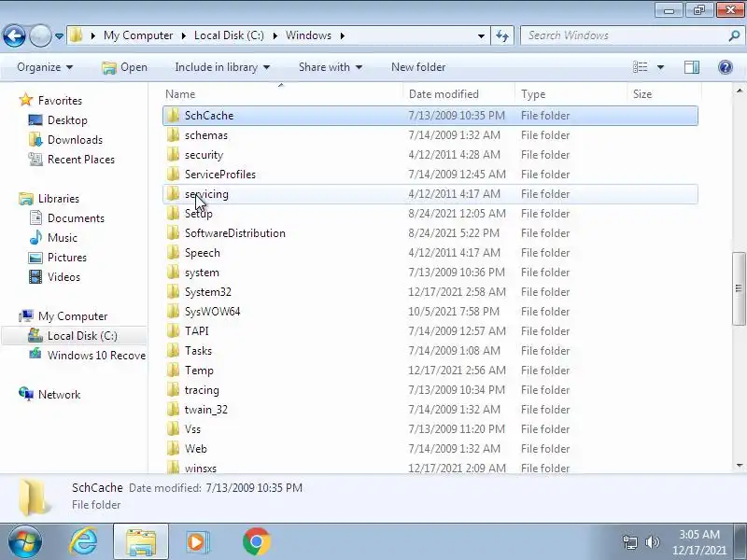
Task: Open Pictures library
Action: tap(66, 258)
